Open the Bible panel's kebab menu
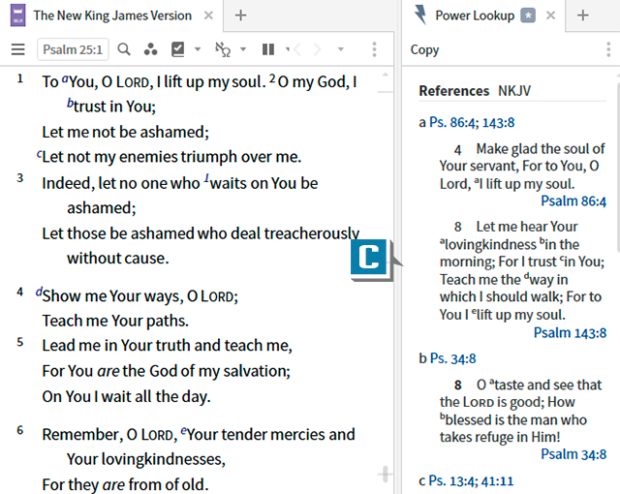The width and height of the screenshot is (620, 494). coord(374,49)
